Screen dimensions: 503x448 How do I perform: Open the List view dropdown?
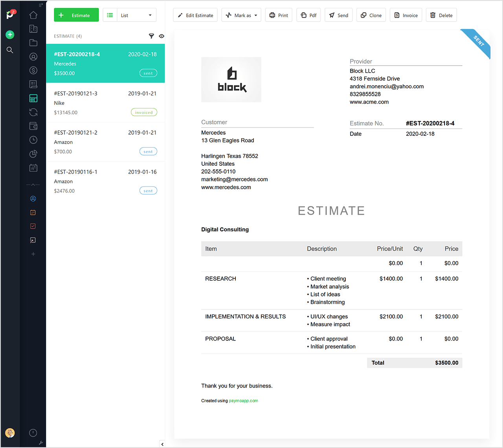tap(137, 15)
